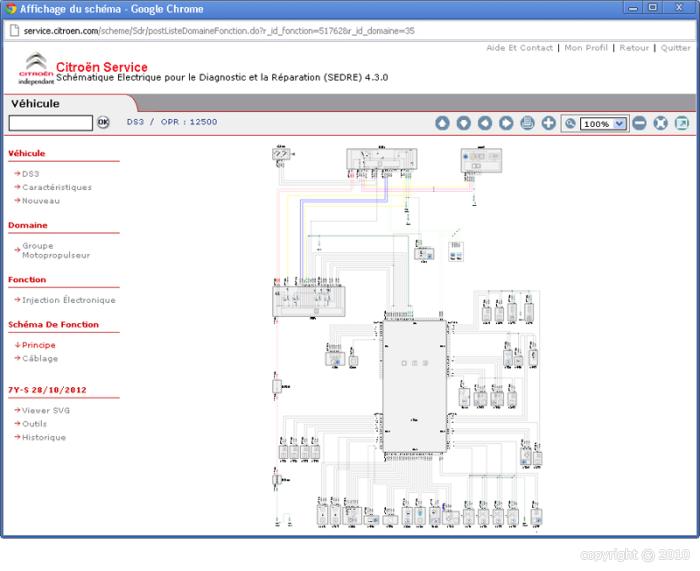
Task: Click the 7Y-S 28/10/2012 heading
Action: 47,390
